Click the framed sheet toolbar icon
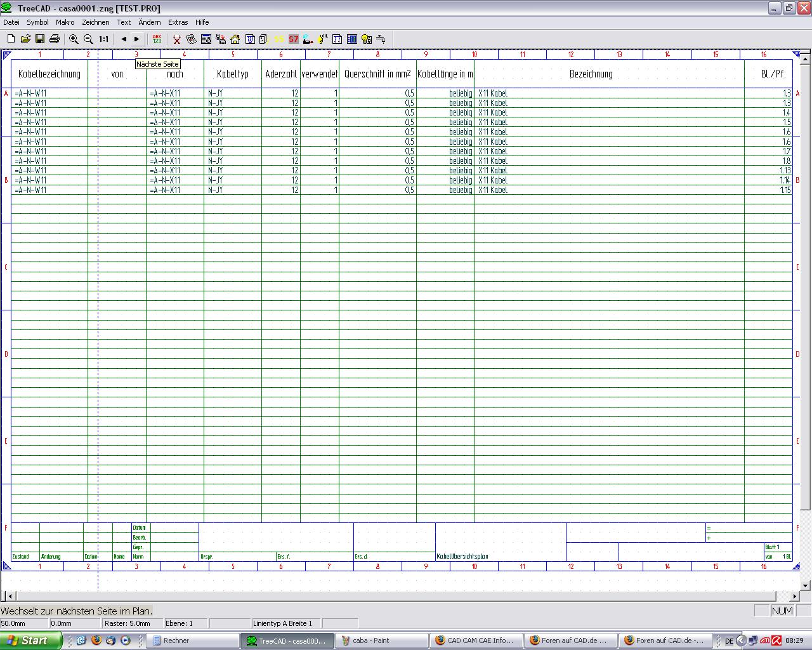 [x=337, y=39]
